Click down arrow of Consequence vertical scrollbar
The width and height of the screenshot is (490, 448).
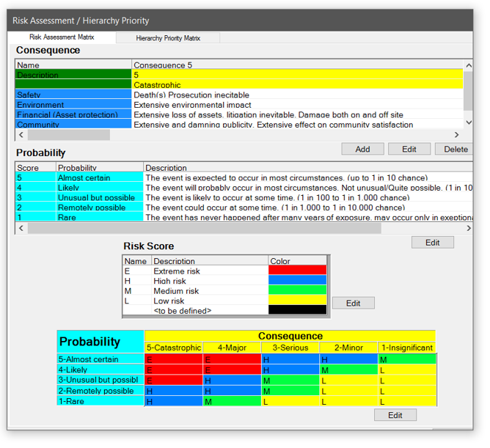click(x=468, y=125)
